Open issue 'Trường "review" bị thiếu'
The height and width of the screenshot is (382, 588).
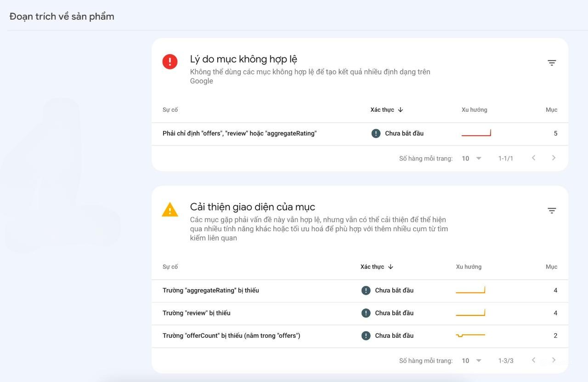tap(197, 313)
